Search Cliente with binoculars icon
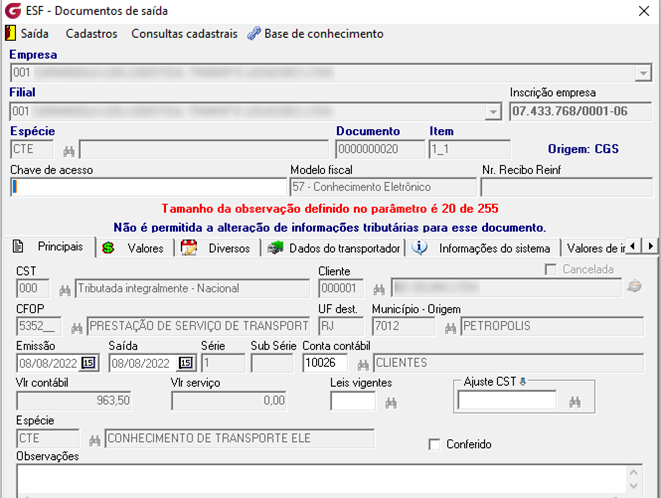Viewport: 661px width, 498px height. [379, 289]
